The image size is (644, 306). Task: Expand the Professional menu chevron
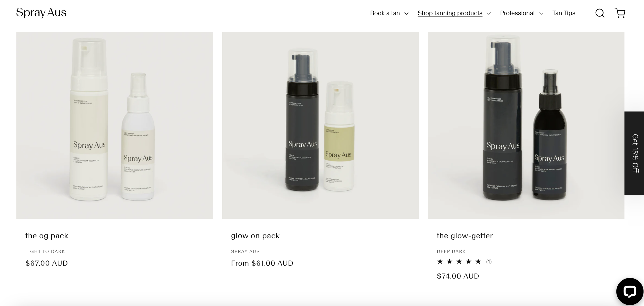click(541, 14)
